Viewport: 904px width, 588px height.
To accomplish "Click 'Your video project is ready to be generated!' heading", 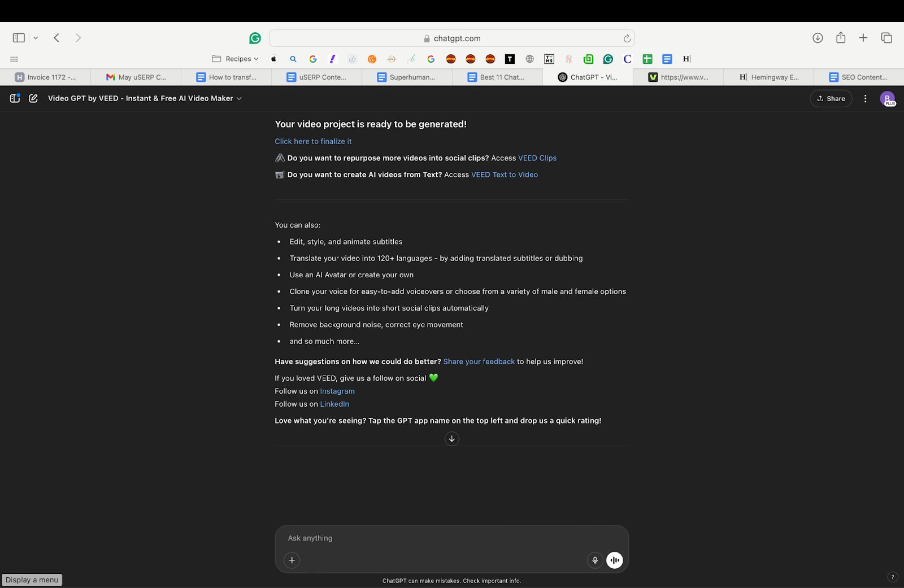I will click(371, 124).
